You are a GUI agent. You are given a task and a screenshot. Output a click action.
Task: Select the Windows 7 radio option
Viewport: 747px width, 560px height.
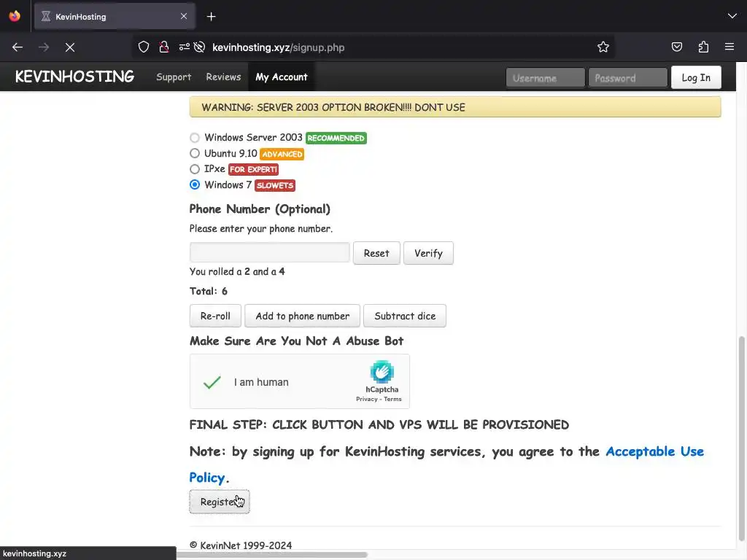tap(194, 184)
